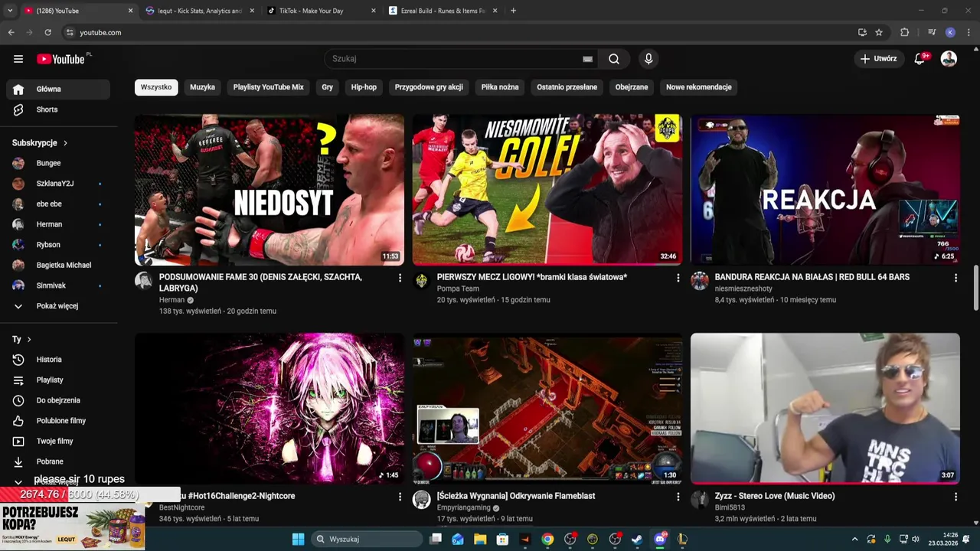The height and width of the screenshot is (551, 980).
Task: Click Windows taskbar Wyszukaj search box
Action: pyautogui.click(x=367, y=539)
